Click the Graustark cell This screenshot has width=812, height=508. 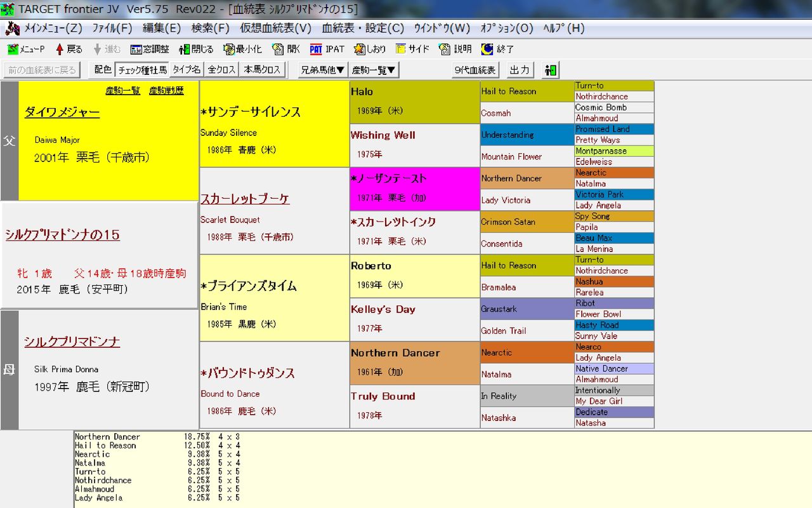coord(527,309)
